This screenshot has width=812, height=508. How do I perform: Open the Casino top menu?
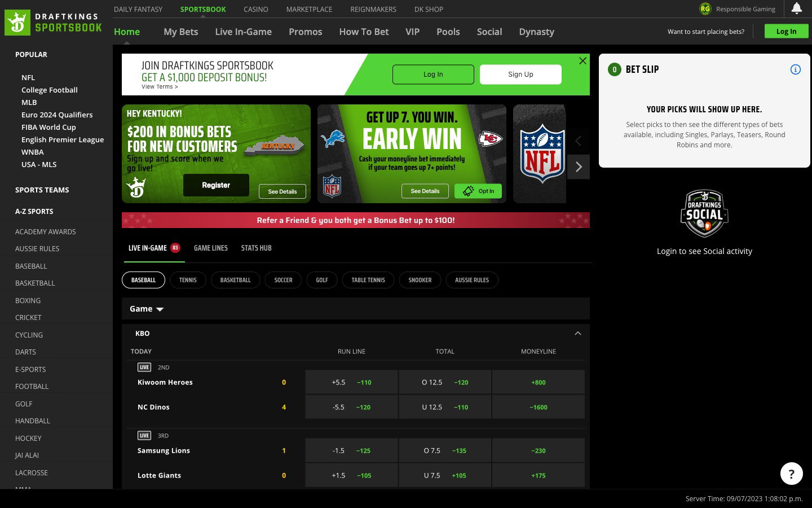[x=256, y=9]
